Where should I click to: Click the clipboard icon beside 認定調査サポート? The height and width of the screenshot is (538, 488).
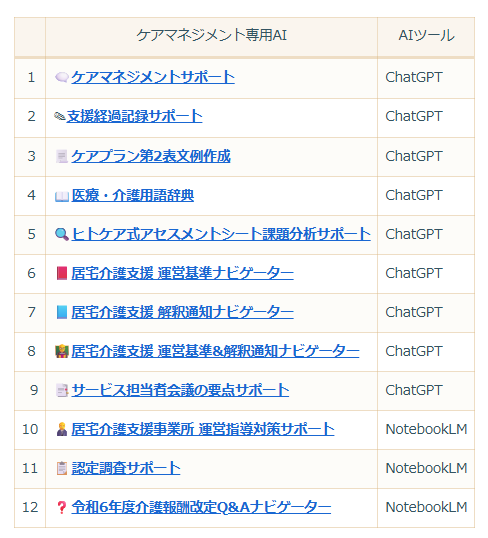62,468
